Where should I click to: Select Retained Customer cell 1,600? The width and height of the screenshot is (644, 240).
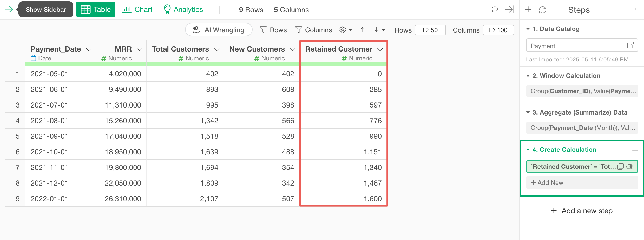click(x=344, y=199)
